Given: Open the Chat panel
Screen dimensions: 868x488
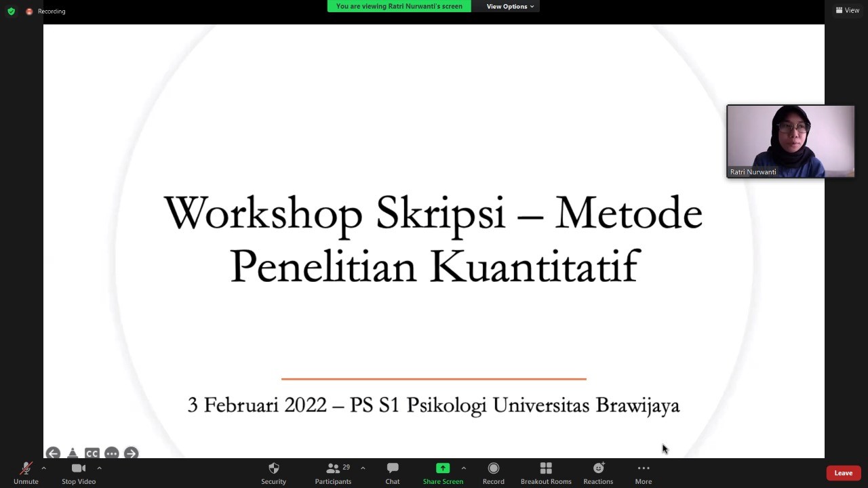Looking at the screenshot, I should [x=393, y=473].
